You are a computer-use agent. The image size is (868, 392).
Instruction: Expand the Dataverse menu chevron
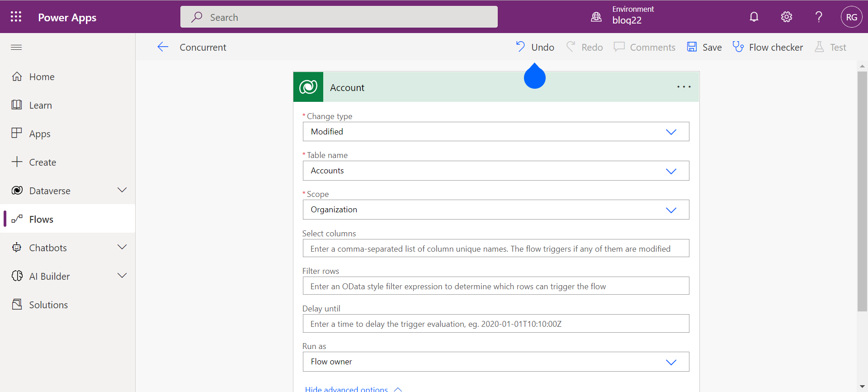tap(122, 190)
